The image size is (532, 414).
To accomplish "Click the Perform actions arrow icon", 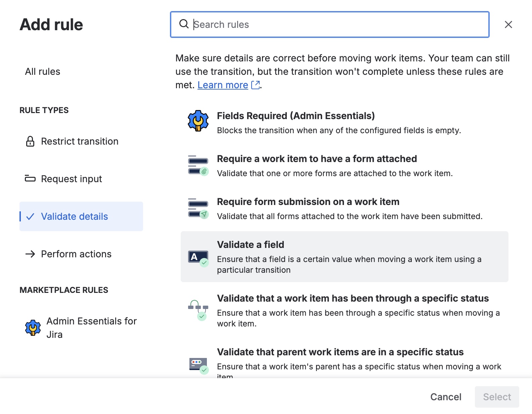I will [30, 254].
